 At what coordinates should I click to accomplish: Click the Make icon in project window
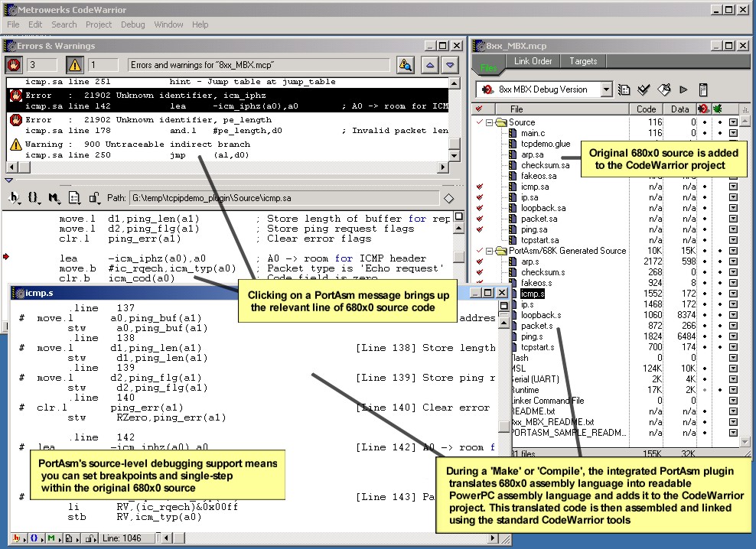click(x=663, y=89)
